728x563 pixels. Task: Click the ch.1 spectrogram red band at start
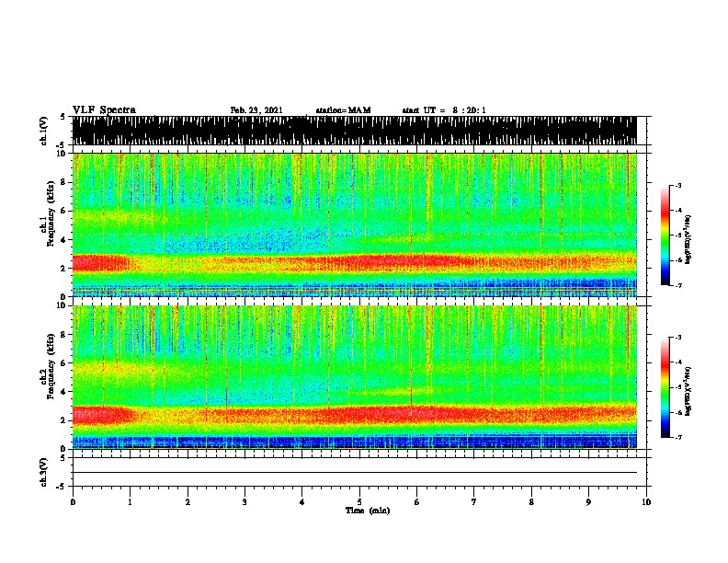(100, 262)
